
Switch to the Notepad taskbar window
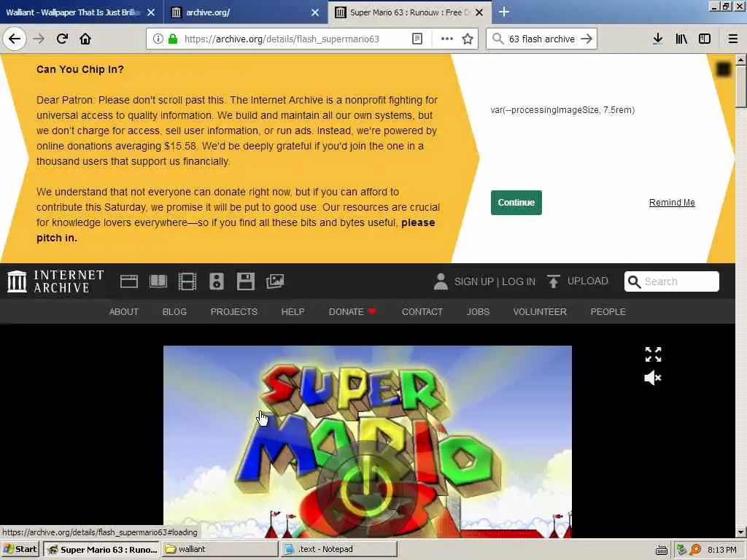coord(338,549)
